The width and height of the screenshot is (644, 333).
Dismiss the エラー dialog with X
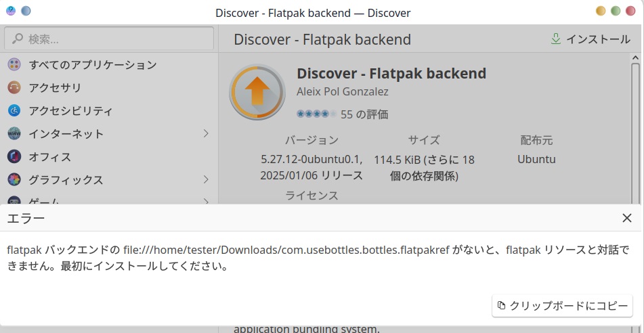(626, 218)
